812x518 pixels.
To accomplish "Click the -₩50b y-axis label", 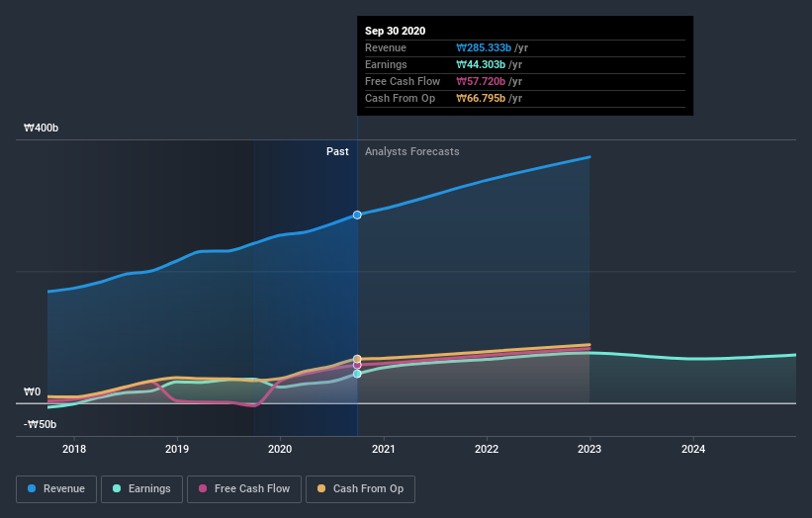I will click(40, 424).
